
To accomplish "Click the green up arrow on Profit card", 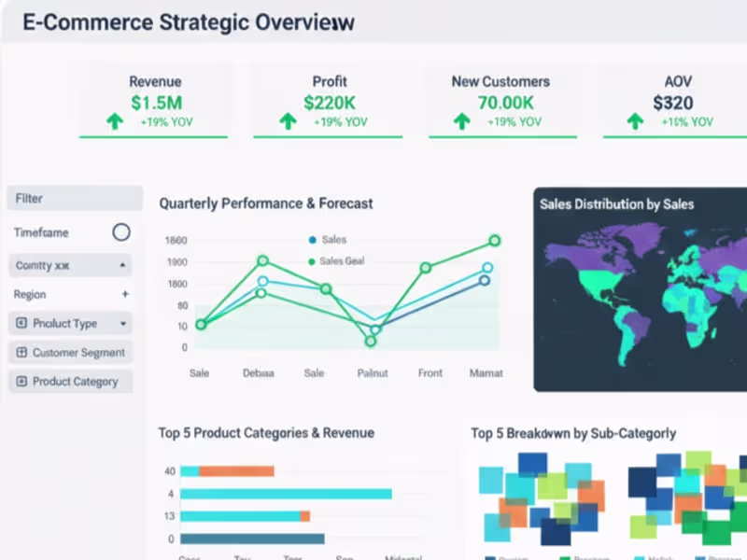I will 287,119.
